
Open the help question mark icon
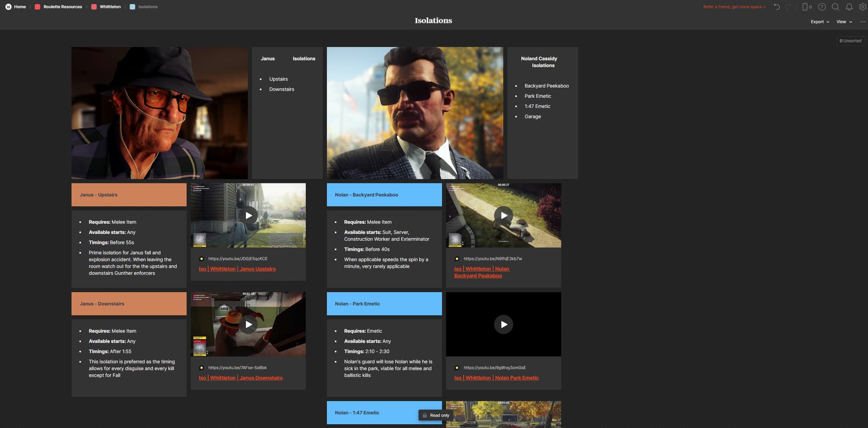coord(822,7)
